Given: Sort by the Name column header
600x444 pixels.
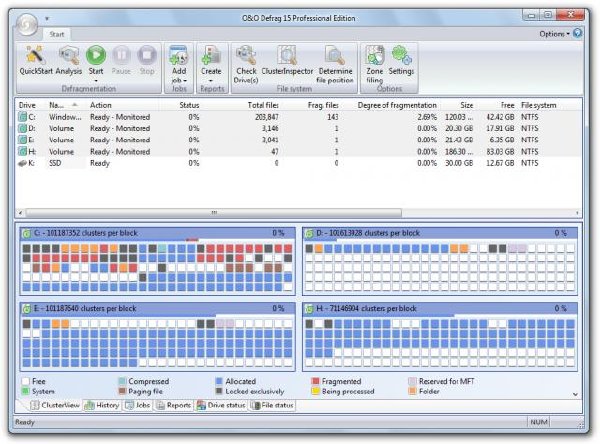Looking at the screenshot, I should pos(62,105).
